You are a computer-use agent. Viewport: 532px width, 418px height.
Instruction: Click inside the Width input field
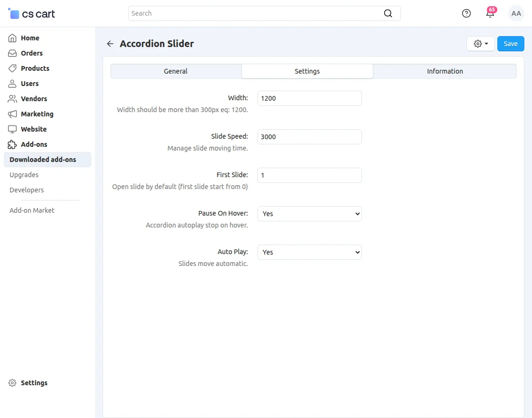(309, 98)
